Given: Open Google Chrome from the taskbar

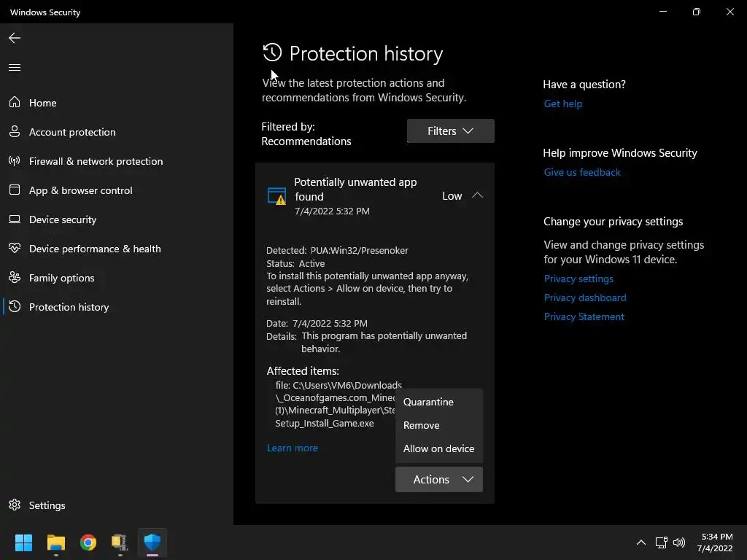Looking at the screenshot, I should [x=88, y=542].
